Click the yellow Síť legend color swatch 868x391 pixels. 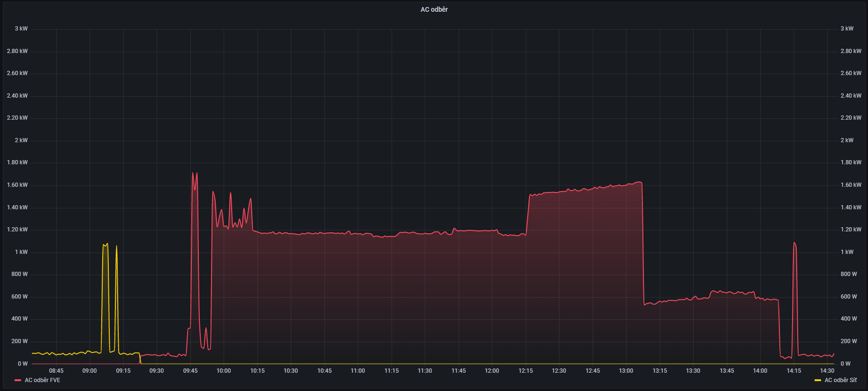(818, 380)
